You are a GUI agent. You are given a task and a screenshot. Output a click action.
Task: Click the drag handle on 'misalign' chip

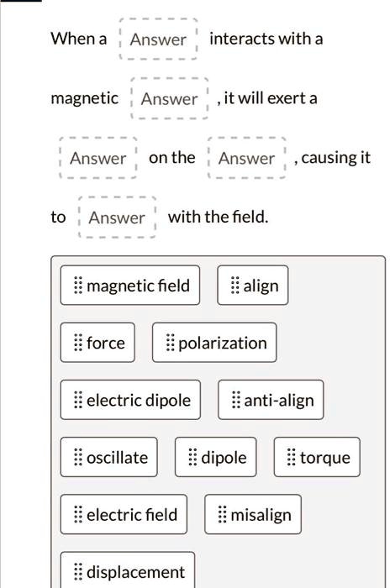[222, 514]
